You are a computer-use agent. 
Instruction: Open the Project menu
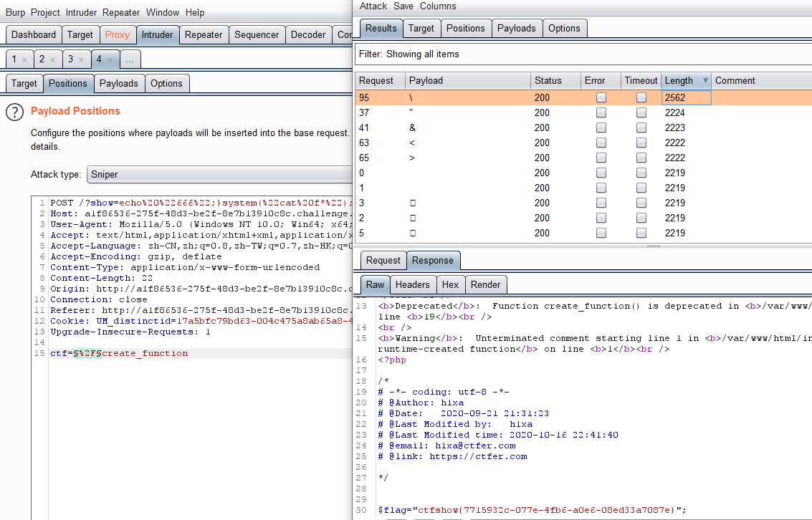pos(45,12)
